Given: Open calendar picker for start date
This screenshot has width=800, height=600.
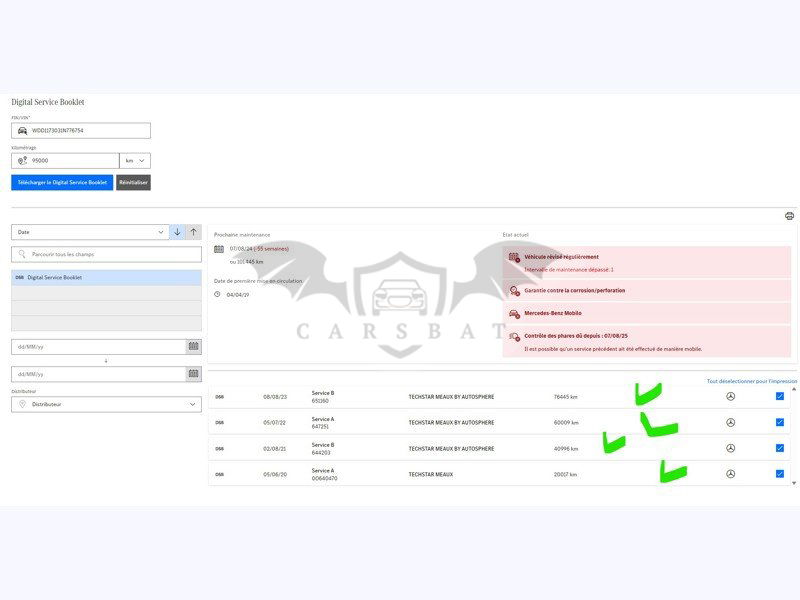Looking at the screenshot, I should (x=193, y=347).
